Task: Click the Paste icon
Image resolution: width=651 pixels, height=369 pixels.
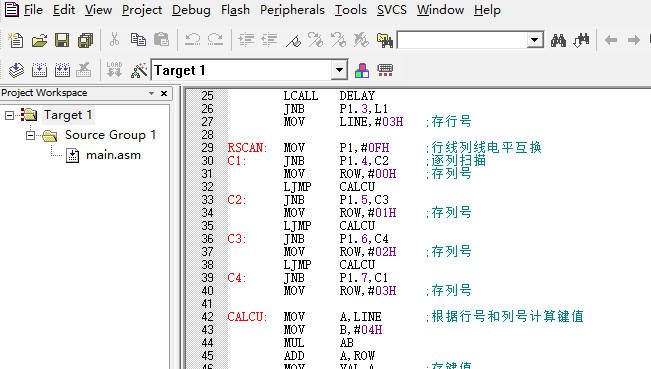Action: (161, 40)
